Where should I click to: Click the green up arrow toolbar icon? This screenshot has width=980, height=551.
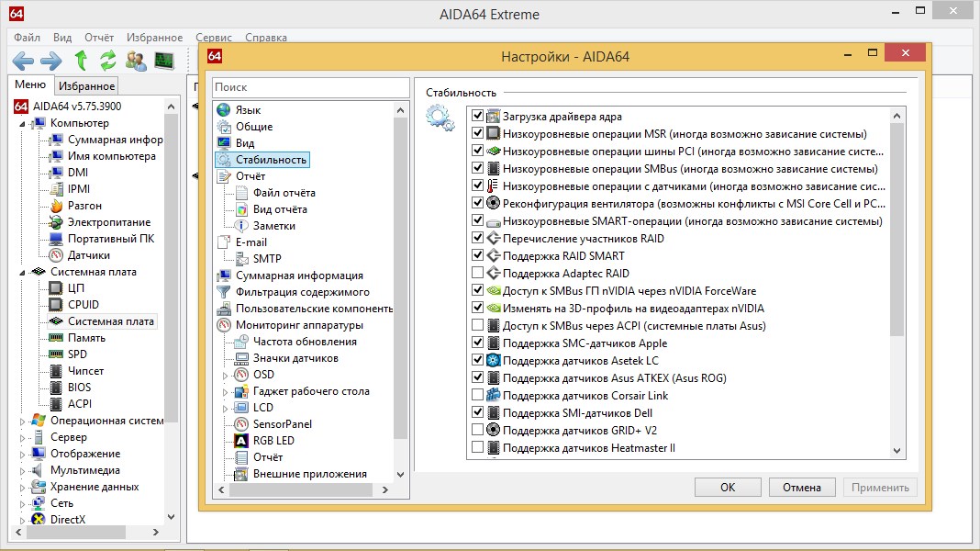point(81,62)
